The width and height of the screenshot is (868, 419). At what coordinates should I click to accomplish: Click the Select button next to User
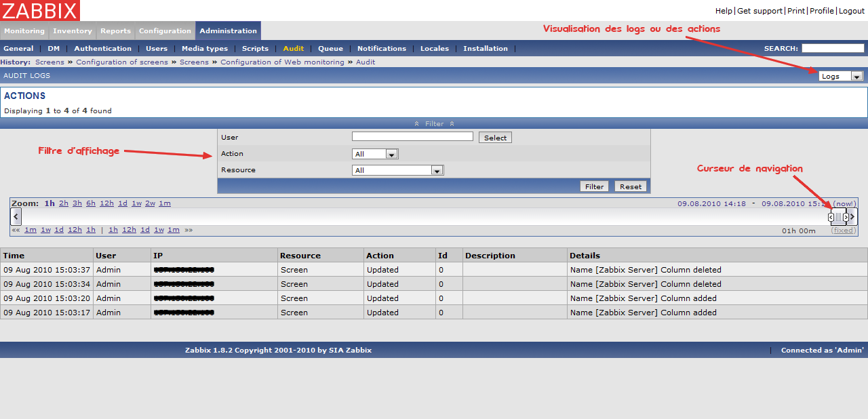pos(495,138)
